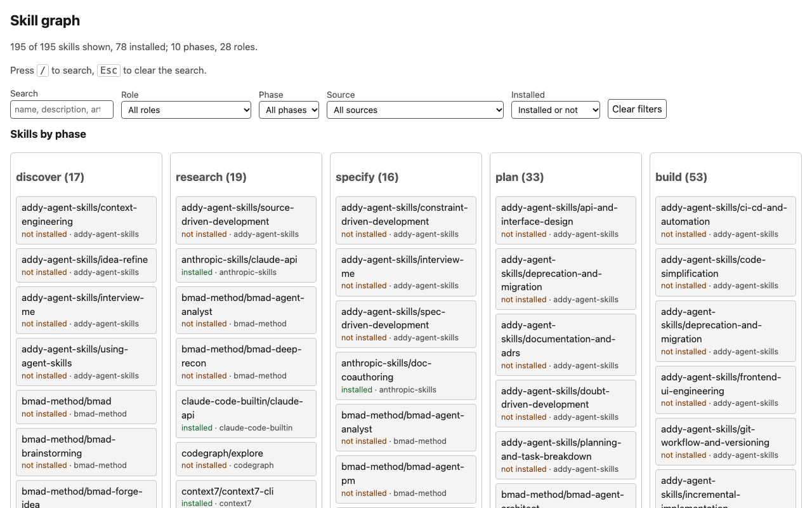This screenshot has width=812, height=508.
Task: Open the addy-agent-skills/spec-driven-development card
Action: 406,324
